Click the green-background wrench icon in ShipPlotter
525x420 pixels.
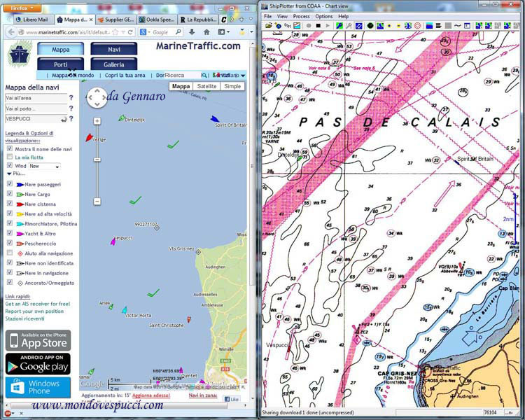click(x=339, y=25)
